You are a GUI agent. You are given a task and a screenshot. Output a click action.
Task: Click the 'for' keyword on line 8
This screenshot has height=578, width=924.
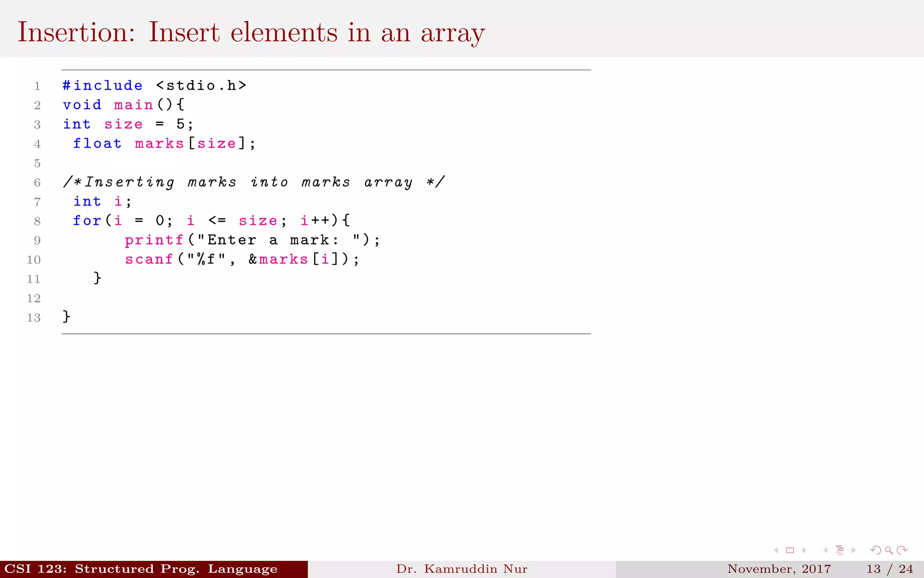click(x=87, y=221)
